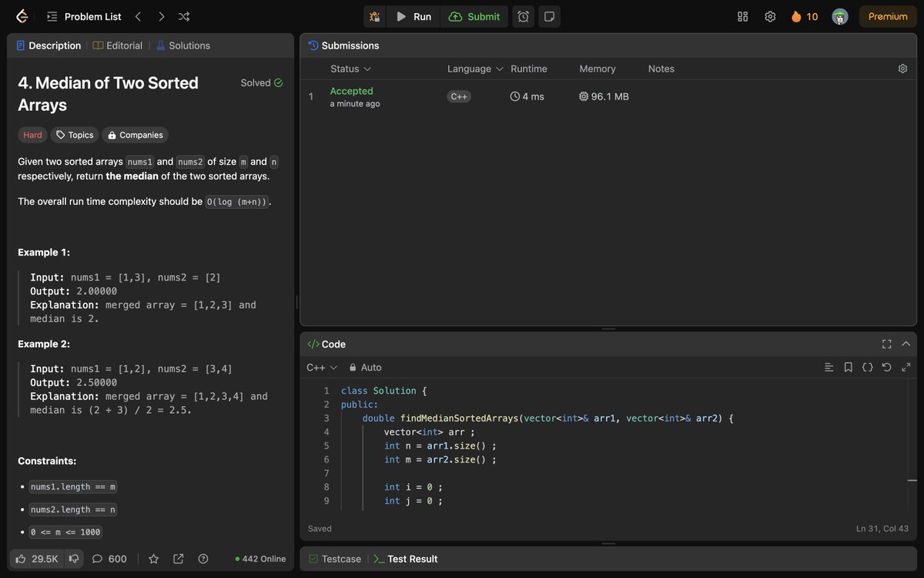924x578 pixels.
Task: Start the timer alarm clock icon
Action: click(x=523, y=16)
